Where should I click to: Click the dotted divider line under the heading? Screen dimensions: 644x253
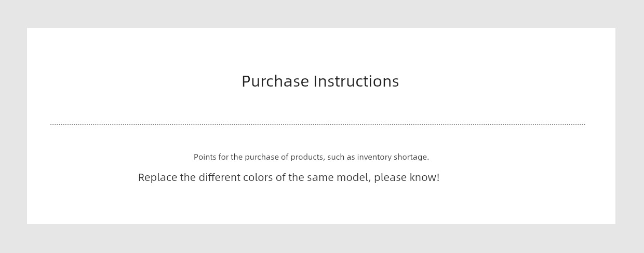[x=318, y=124]
